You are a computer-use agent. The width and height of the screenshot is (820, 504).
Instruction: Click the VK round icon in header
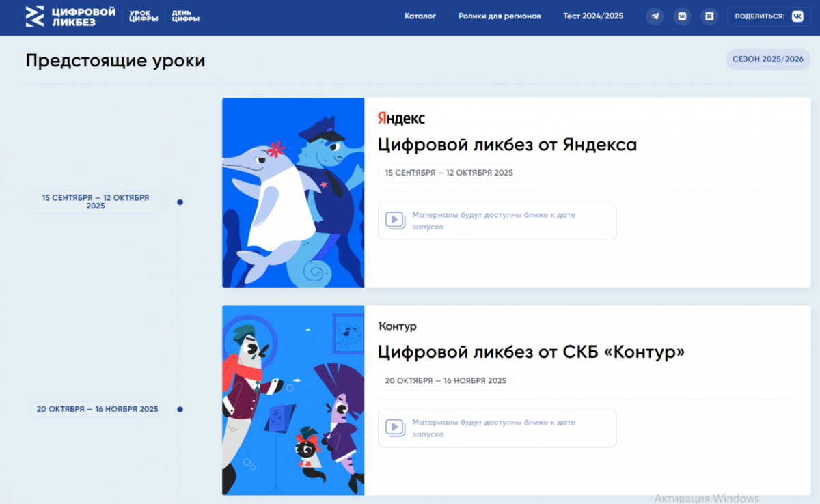coord(682,16)
